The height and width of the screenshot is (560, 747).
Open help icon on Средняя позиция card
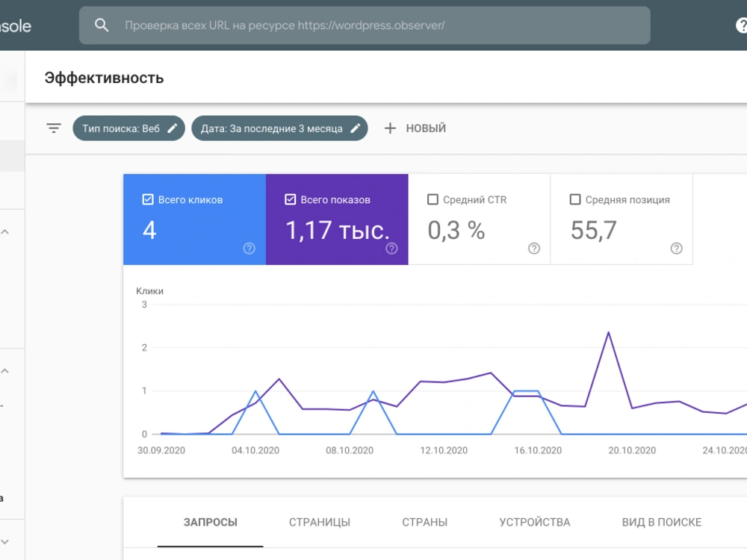tap(677, 248)
